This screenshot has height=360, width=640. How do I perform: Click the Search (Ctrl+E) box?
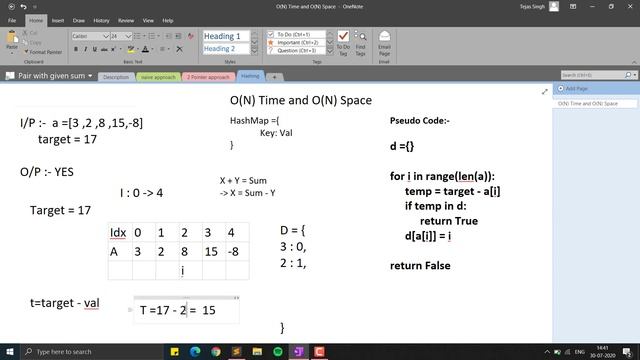tap(593, 75)
